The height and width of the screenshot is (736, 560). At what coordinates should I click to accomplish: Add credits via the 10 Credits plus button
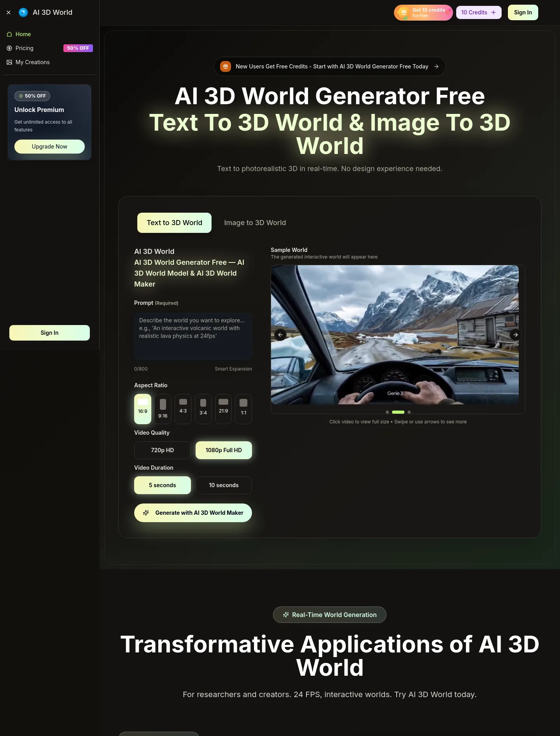coord(479,12)
